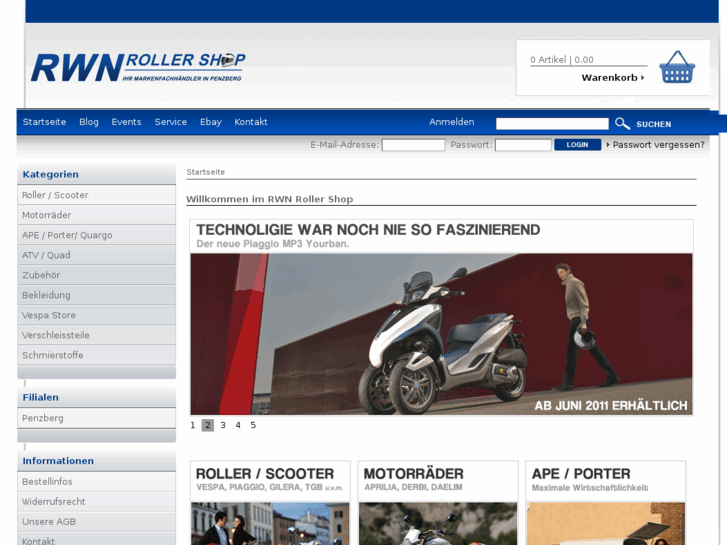The height and width of the screenshot is (545, 727).
Task: Click the Filialen sidebar heading
Action: (40, 398)
